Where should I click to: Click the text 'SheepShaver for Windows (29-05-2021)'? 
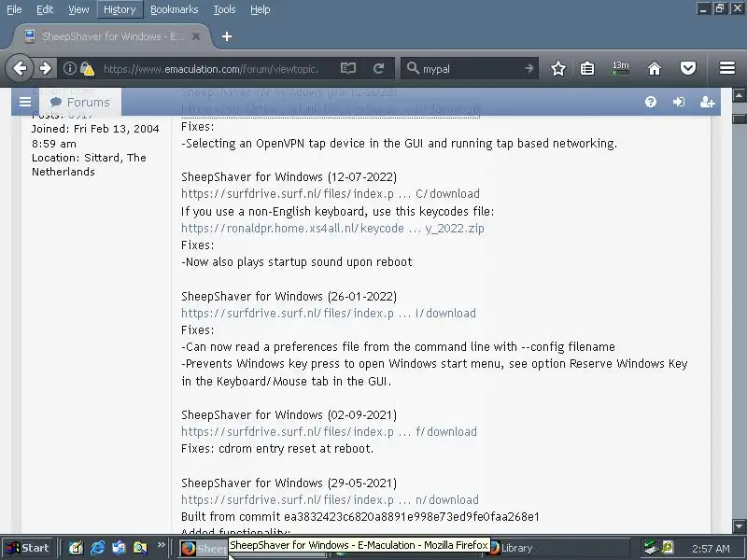(x=289, y=483)
